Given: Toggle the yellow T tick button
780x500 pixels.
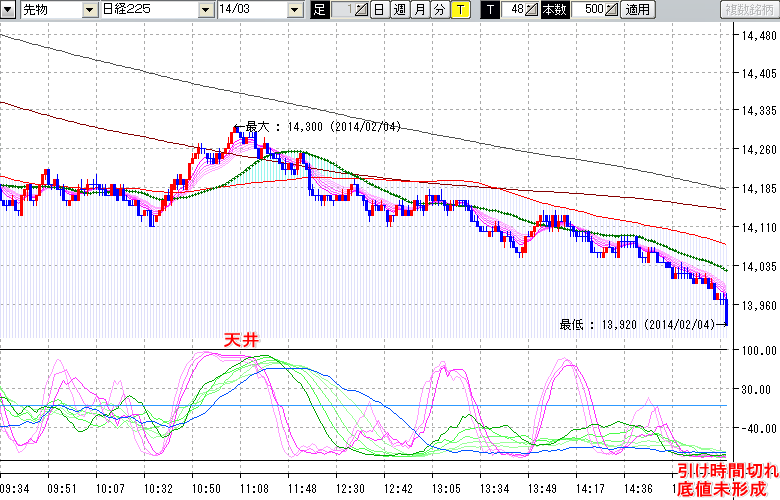Looking at the screenshot, I should [x=459, y=10].
